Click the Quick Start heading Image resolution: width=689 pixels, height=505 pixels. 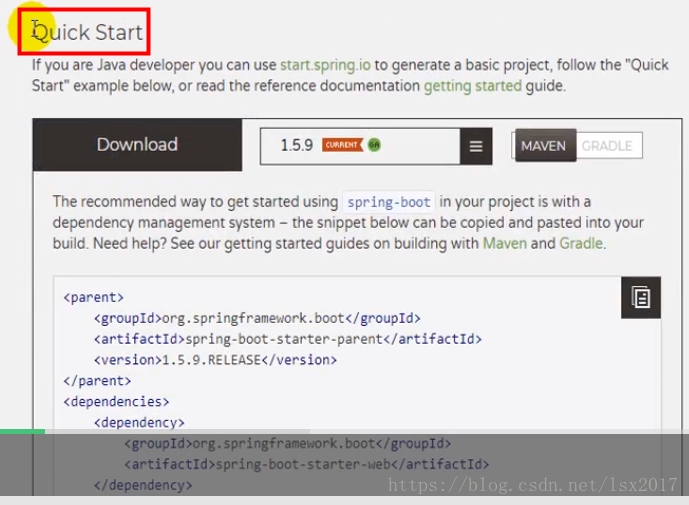click(87, 33)
